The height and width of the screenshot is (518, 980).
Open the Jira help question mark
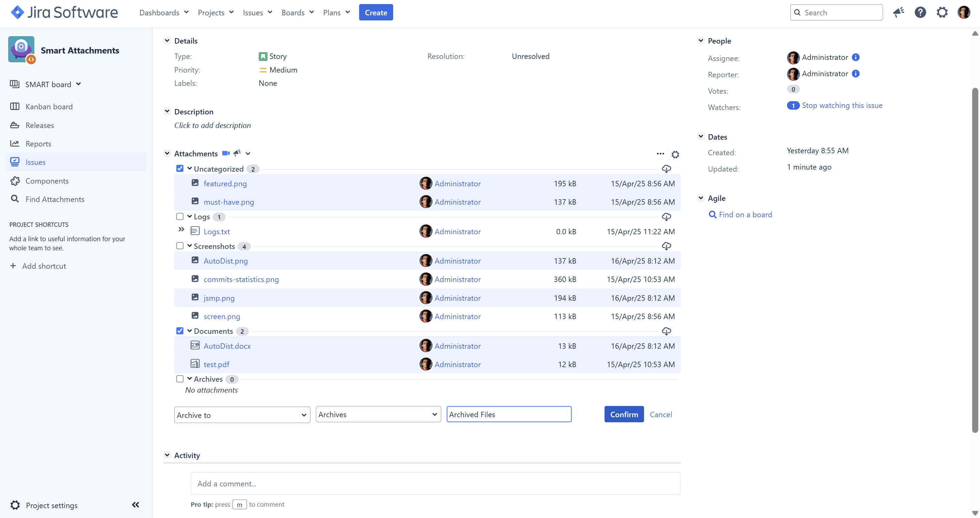(x=920, y=13)
